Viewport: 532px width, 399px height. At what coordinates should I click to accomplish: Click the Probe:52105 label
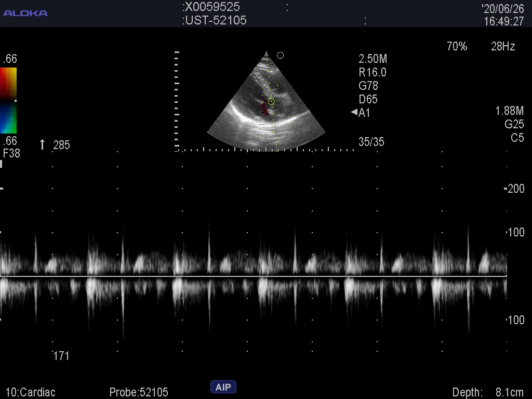[x=139, y=392]
